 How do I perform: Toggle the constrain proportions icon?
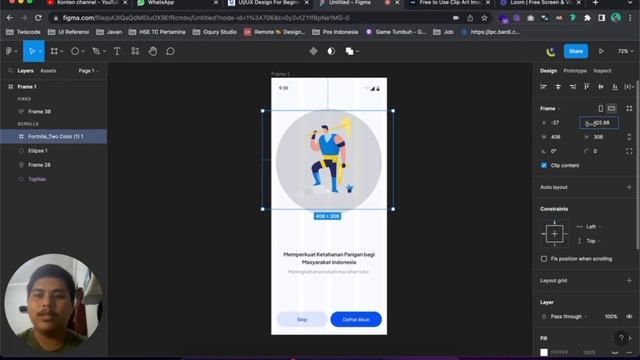(x=629, y=137)
